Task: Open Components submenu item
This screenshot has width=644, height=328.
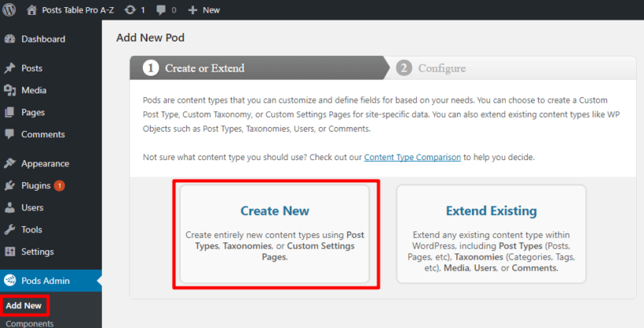Action: (30, 323)
